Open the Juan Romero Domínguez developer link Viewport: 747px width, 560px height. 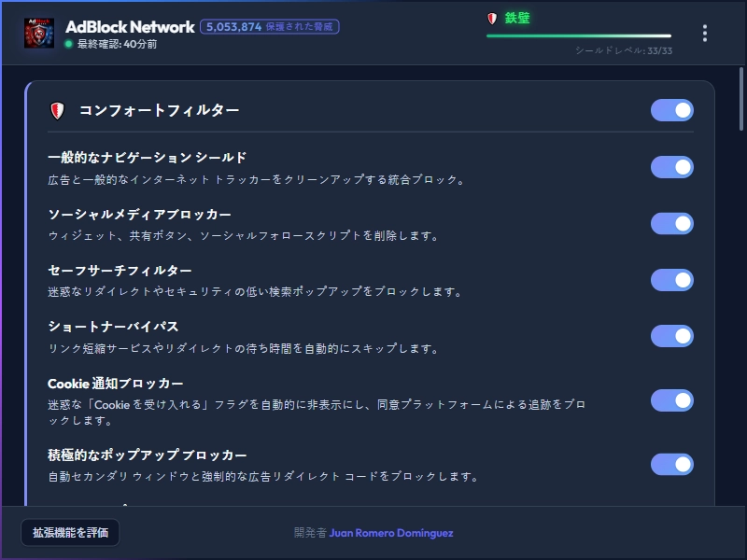391,533
